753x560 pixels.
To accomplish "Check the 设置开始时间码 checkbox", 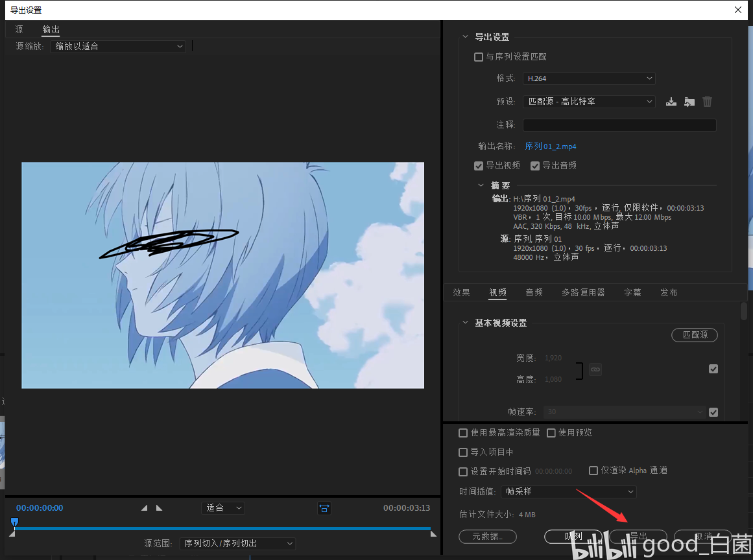I will [x=463, y=472].
